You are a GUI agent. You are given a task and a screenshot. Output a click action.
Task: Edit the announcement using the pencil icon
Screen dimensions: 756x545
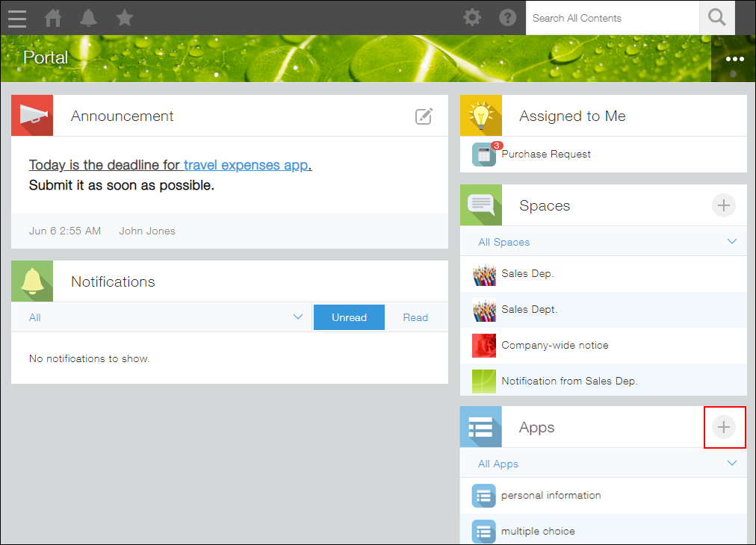(424, 116)
